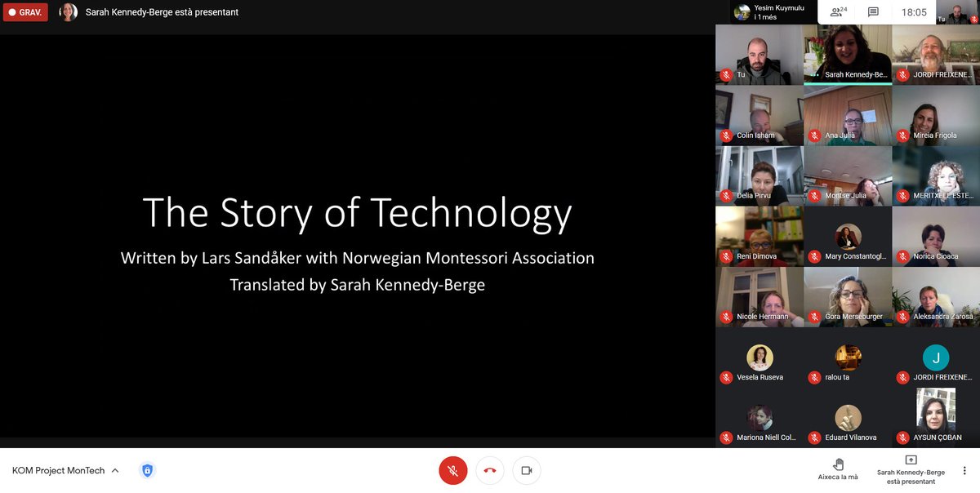This screenshot has width=980, height=493.
Task: Open Sarah Kennedy-Berge està presentant share panel
Action: point(911,470)
